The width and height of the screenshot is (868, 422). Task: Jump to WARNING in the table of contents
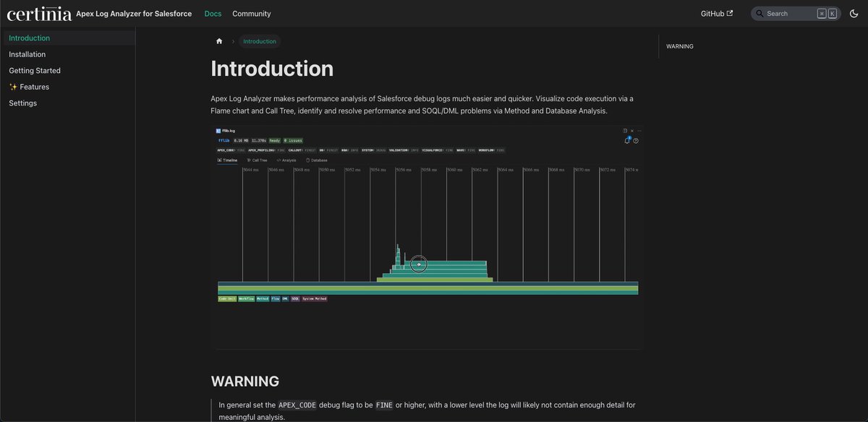pyautogui.click(x=680, y=46)
